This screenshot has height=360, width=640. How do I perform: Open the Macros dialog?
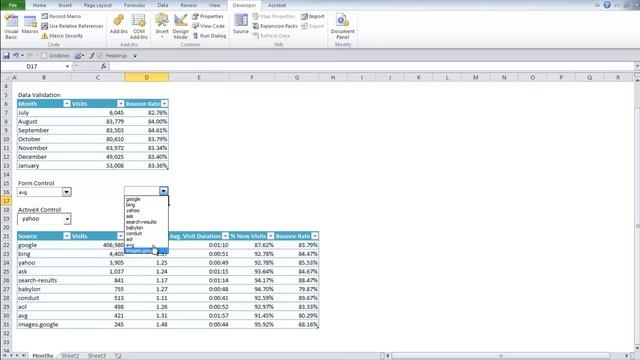click(x=30, y=24)
